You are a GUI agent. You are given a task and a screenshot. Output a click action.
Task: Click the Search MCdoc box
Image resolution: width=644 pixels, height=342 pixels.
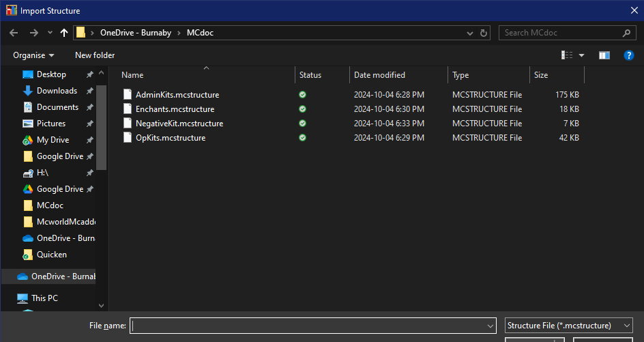561,33
